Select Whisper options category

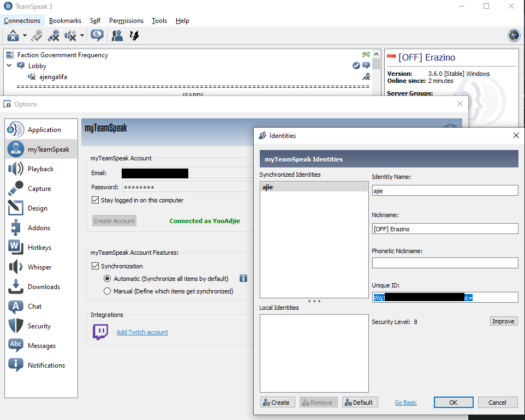pos(41,267)
